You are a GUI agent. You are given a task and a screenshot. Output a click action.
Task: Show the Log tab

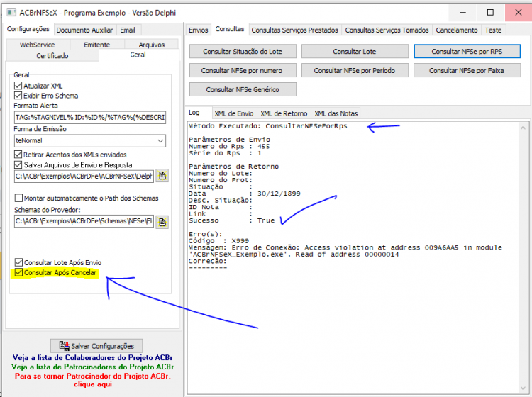[x=194, y=113]
